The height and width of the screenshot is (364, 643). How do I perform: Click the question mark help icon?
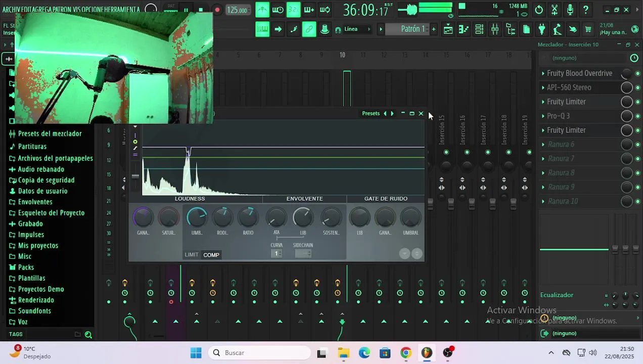pyautogui.click(x=585, y=10)
